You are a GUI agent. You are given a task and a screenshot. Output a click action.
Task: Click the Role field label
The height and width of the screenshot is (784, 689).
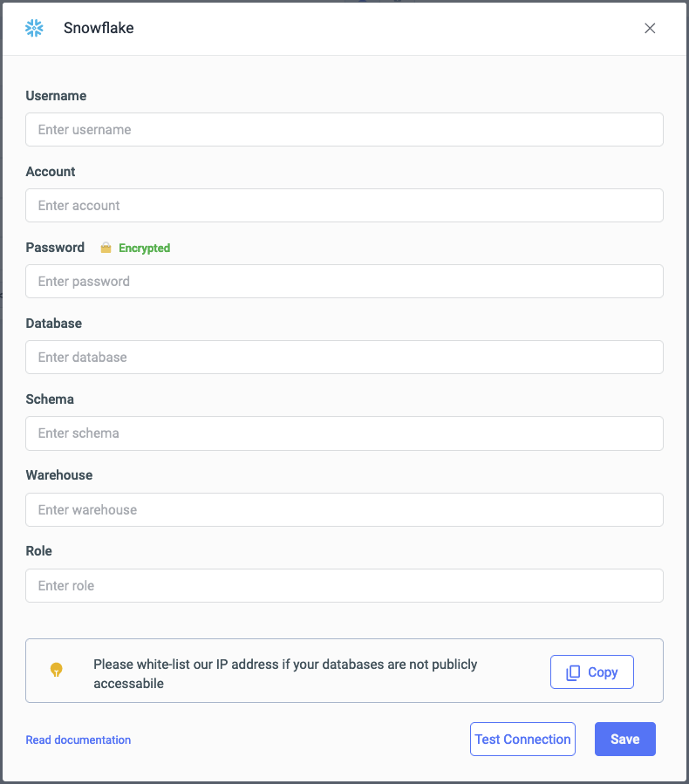coord(39,551)
